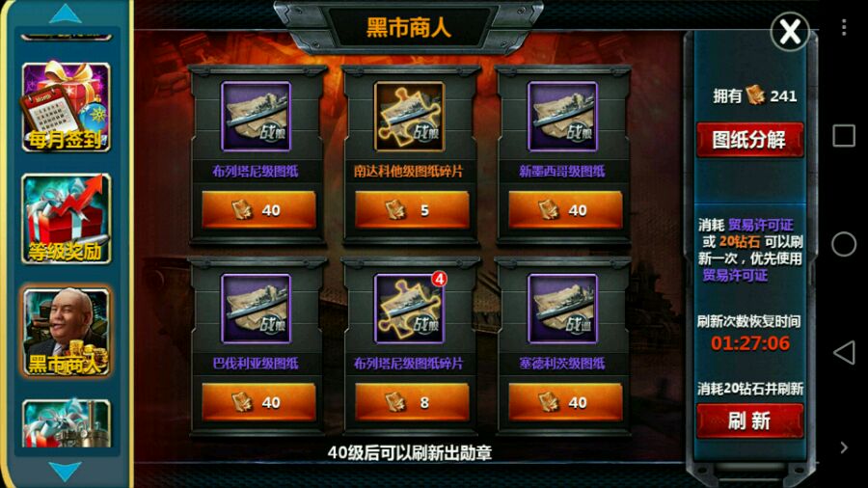This screenshot has width=868, height=488.
Task: Select the 塞德利茨级图纸 blueprint icon
Action: coord(562,309)
